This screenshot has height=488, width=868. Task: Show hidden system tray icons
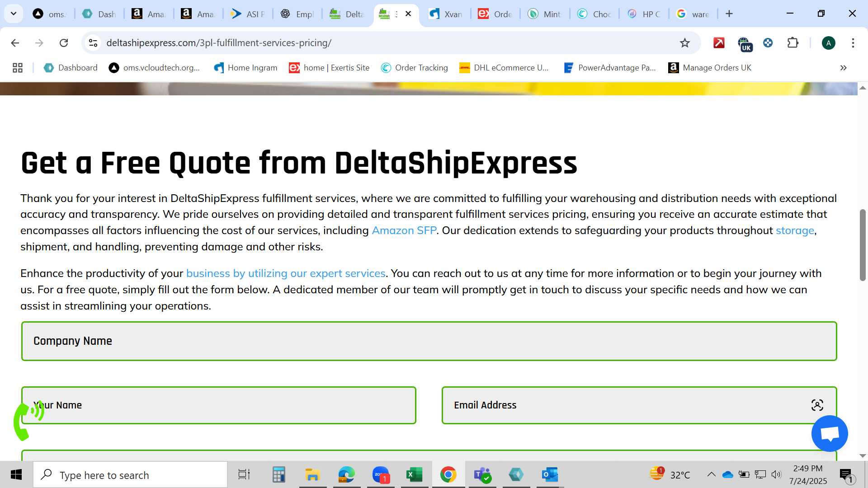[x=711, y=474]
